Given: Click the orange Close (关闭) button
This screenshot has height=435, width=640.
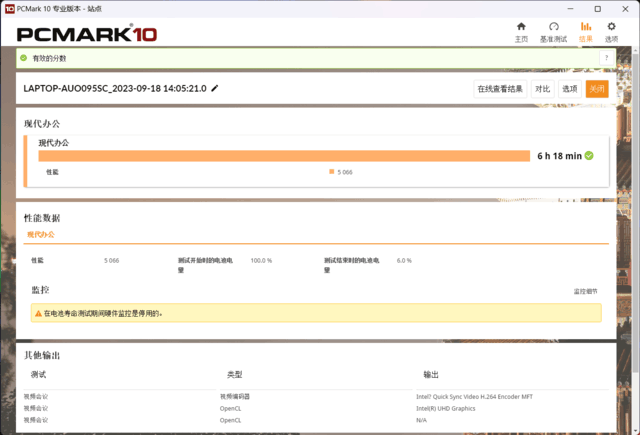Looking at the screenshot, I should [597, 89].
